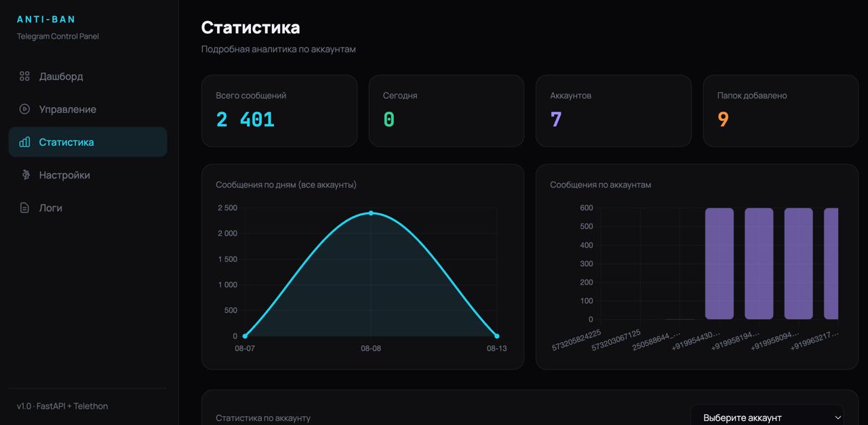Image resolution: width=868 pixels, height=425 pixels.
Task: Click the bar above +919958094… label
Action: coord(799,263)
